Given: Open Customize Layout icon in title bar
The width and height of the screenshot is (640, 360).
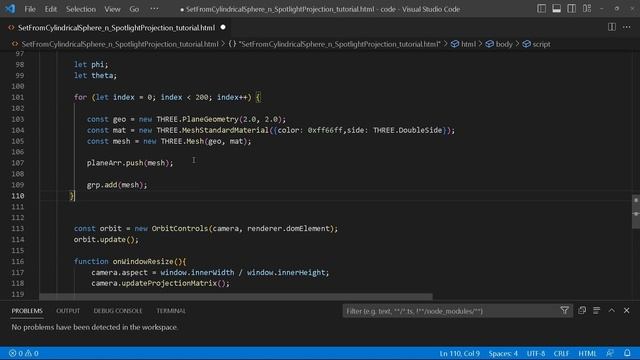Looking at the screenshot, I should 587,9.
